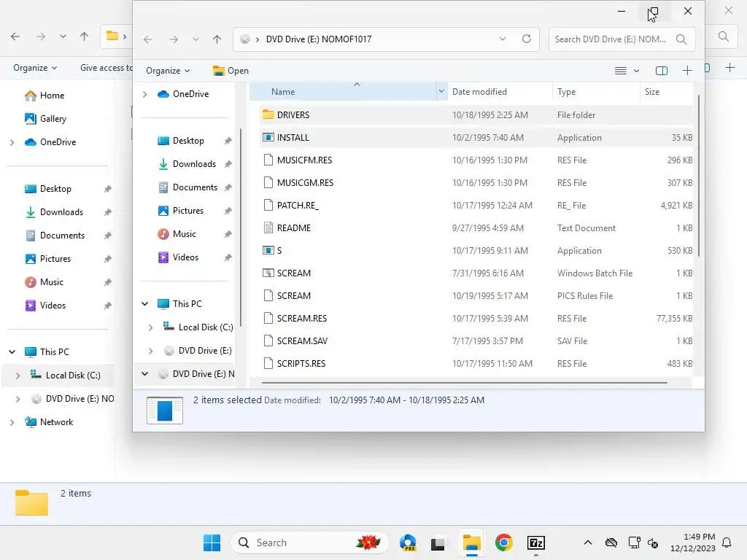Expand OneDrive in back window sidebar
This screenshot has height=560, width=747.
[12, 142]
